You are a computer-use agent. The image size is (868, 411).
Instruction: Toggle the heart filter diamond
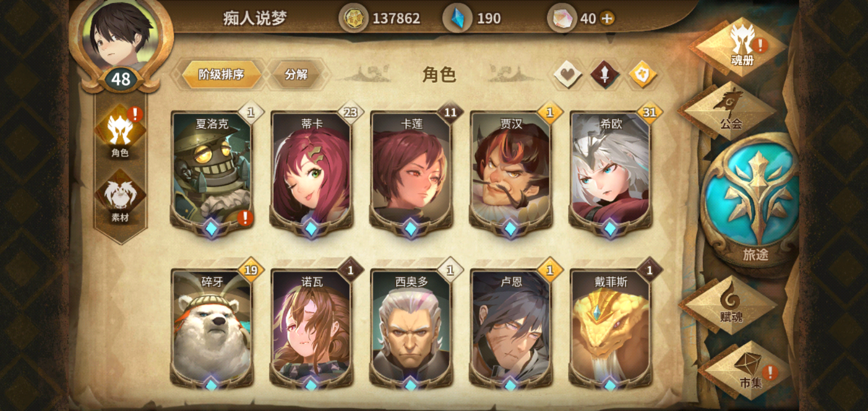pos(568,74)
